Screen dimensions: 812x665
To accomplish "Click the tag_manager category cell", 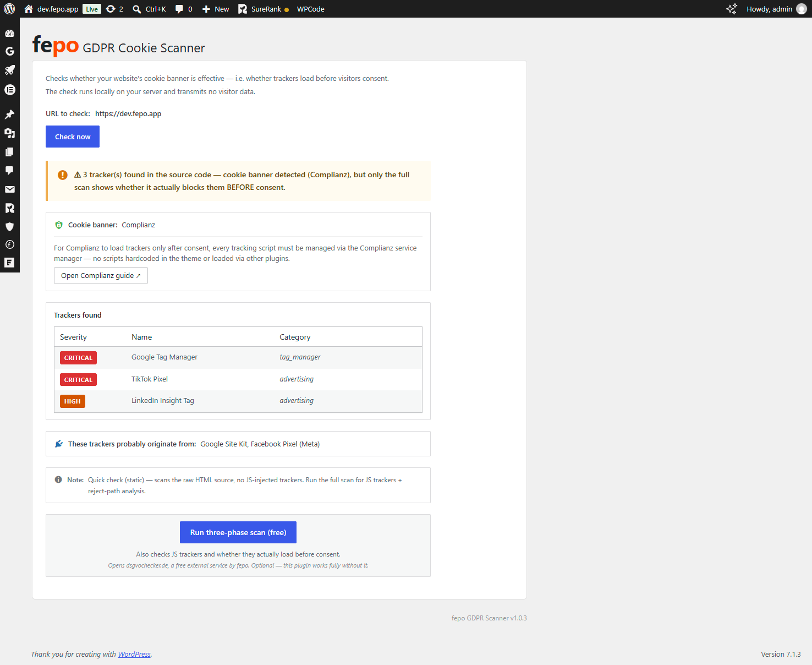I will tap(300, 357).
